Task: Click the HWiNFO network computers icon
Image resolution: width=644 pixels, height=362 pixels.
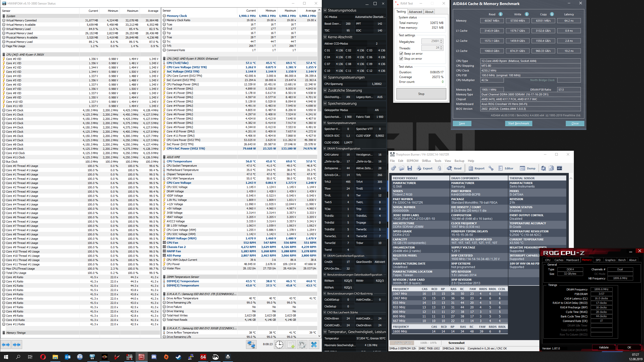Action: (x=251, y=344)
